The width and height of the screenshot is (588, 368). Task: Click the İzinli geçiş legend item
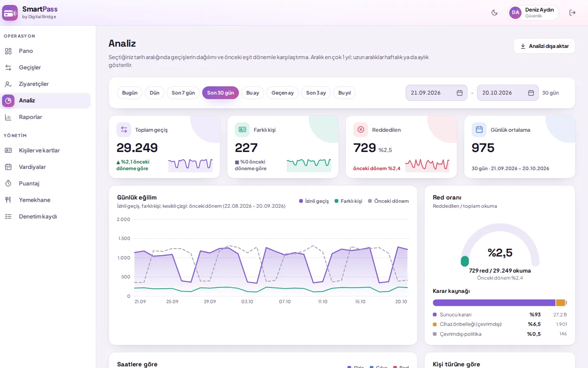coord(314,201)
